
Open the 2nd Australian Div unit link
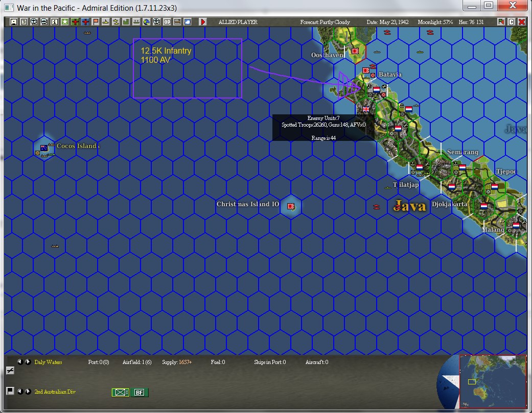click(x=55, y=392)
